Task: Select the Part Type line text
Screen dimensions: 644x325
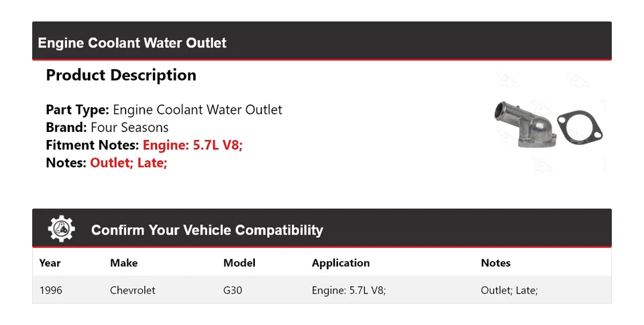Action: coord(164,110)
